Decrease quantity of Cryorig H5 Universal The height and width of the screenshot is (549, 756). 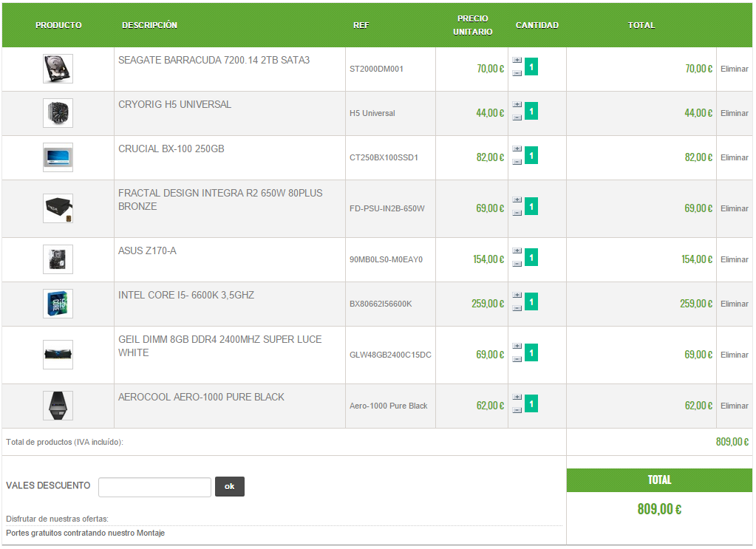click(517, 117)
